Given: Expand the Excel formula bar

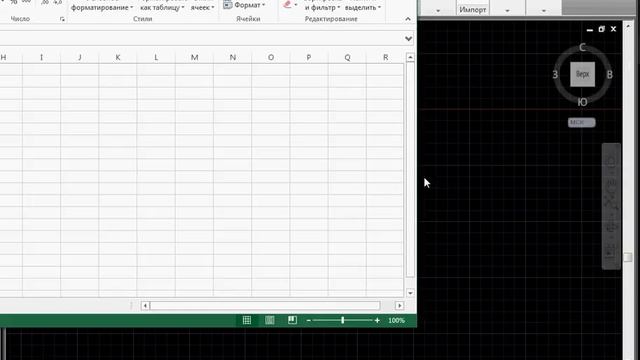Looking at the screenshot, I should click(408, 38).
